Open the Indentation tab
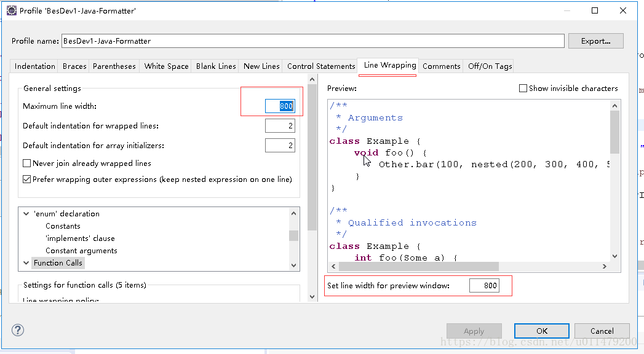644x354 pixels. pos(34,66)
